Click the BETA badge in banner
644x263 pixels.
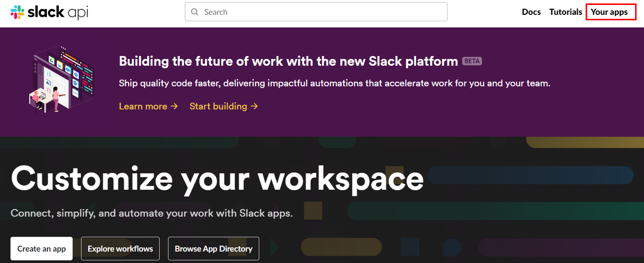(x=472, y=61)
